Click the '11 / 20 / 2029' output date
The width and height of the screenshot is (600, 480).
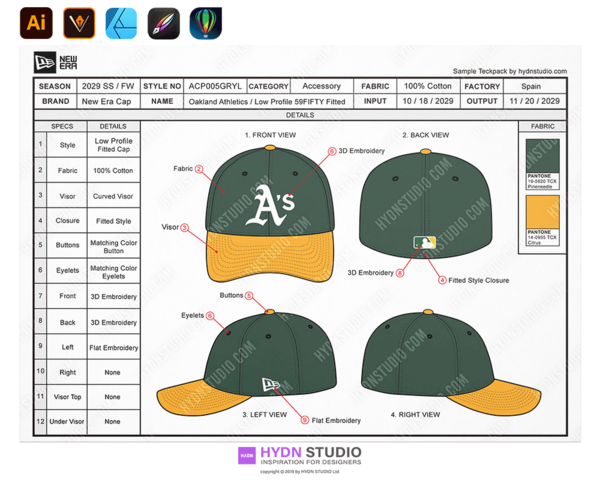(x=534, y=101)
